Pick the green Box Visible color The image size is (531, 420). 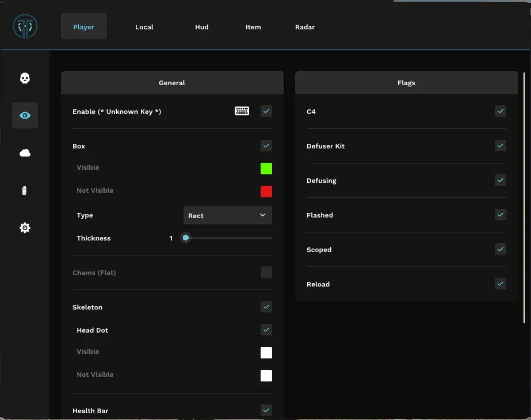(266, 169)
